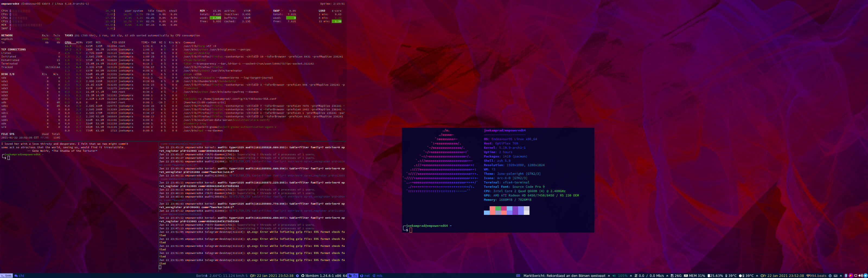The height and width of the screenshot is (278, 868).
Task: Click the NETWORK section heading in glances
Action: tap(7, 35)
